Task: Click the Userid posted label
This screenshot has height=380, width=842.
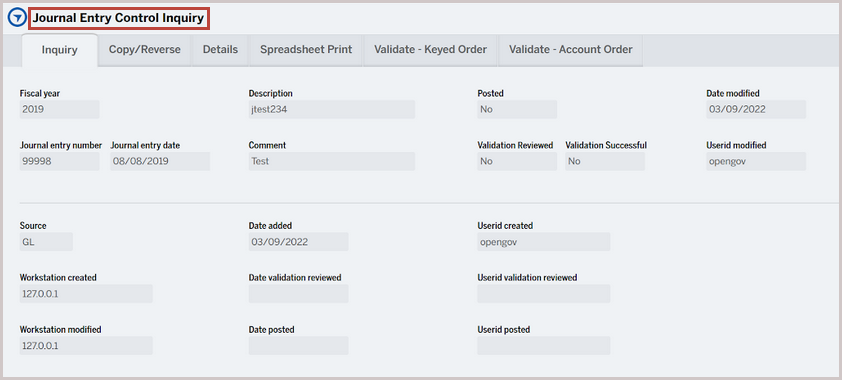Action: (x=504, y=330)
